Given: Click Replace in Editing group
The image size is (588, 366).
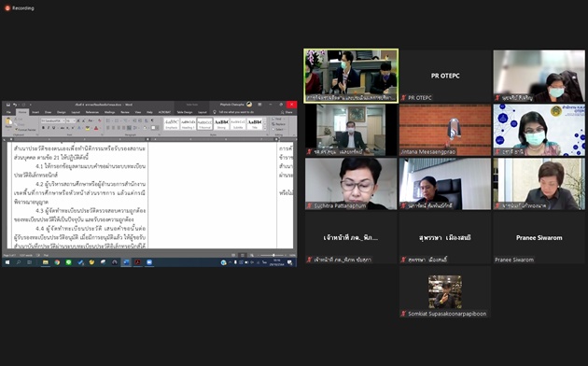Looking at the screenshot, I should pos(279,124).
